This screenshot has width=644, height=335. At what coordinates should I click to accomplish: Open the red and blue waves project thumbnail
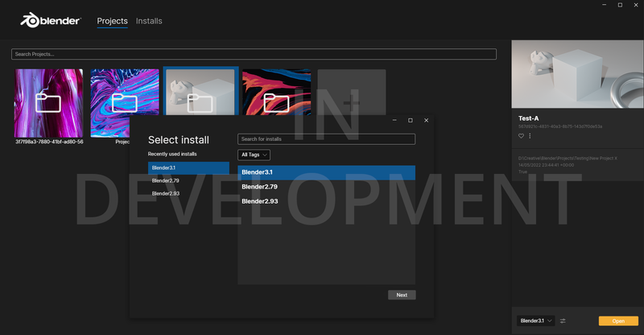[276, 92]
